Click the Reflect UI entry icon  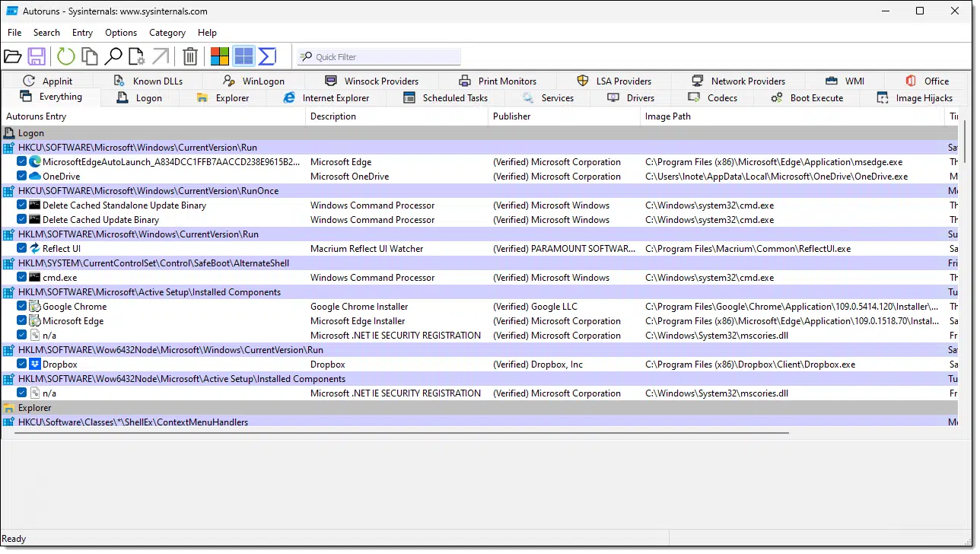35,248
